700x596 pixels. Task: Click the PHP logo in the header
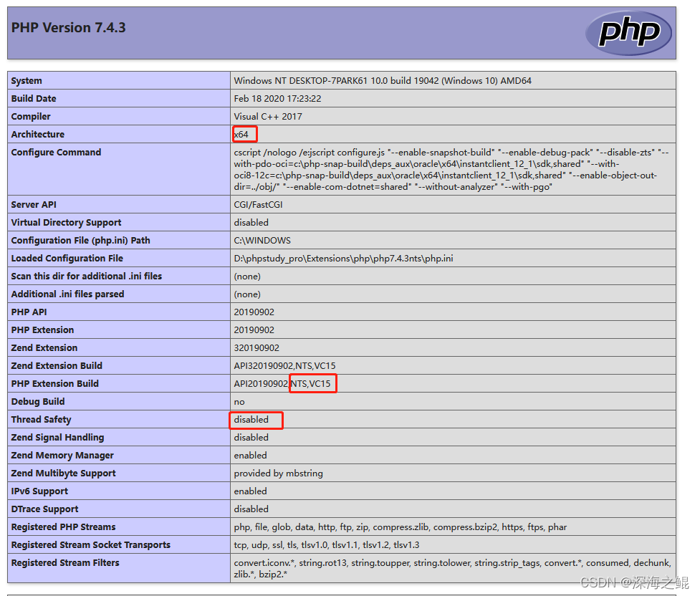coord(628,32)
